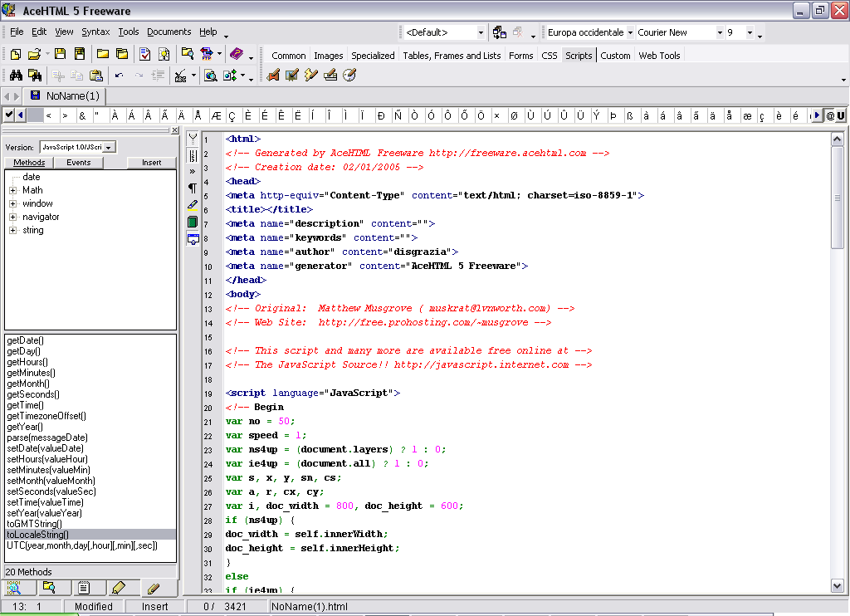Toggle paragraph marks in editor gutter
This screenshot has width=850, height=616.
tap(193, 188)
